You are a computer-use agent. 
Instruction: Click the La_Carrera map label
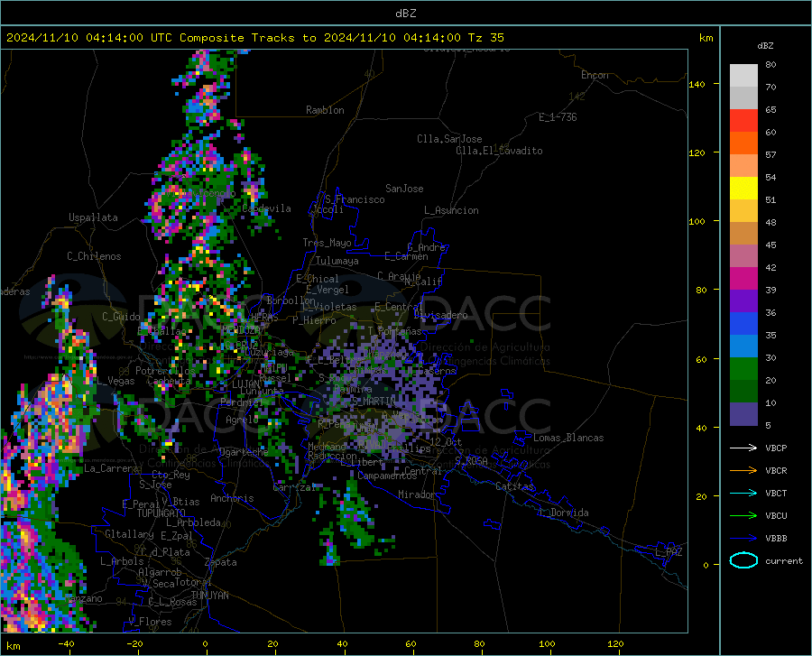pyautogui.click(x=111, y=468)
